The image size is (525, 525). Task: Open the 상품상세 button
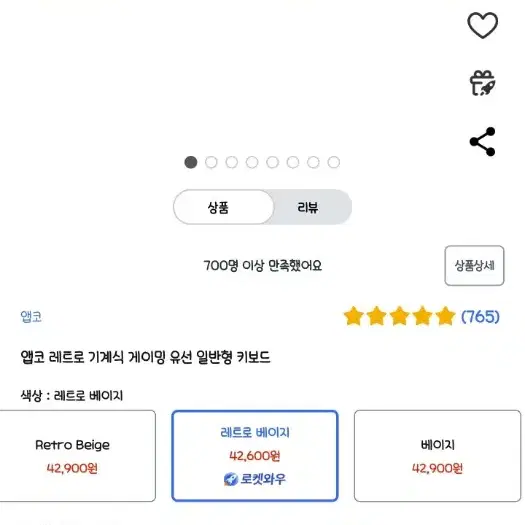(x=474, y=266)
